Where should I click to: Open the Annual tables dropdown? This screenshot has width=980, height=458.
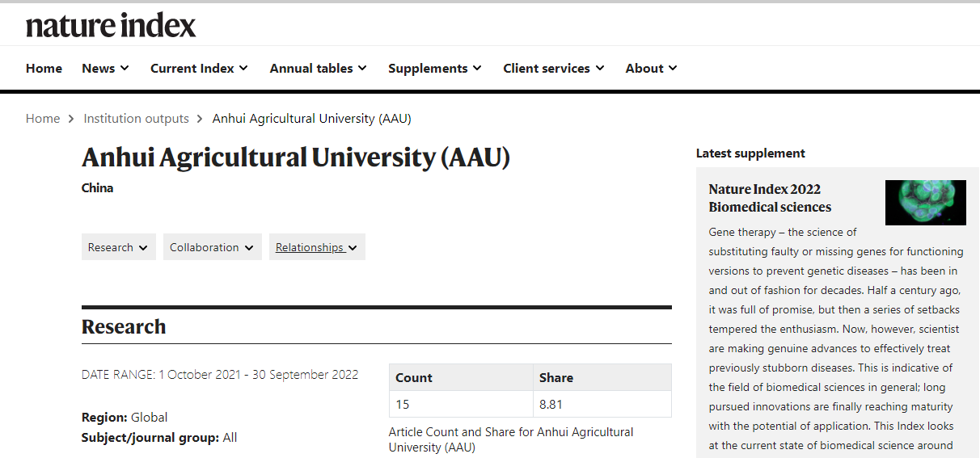[x=318, y=69]
